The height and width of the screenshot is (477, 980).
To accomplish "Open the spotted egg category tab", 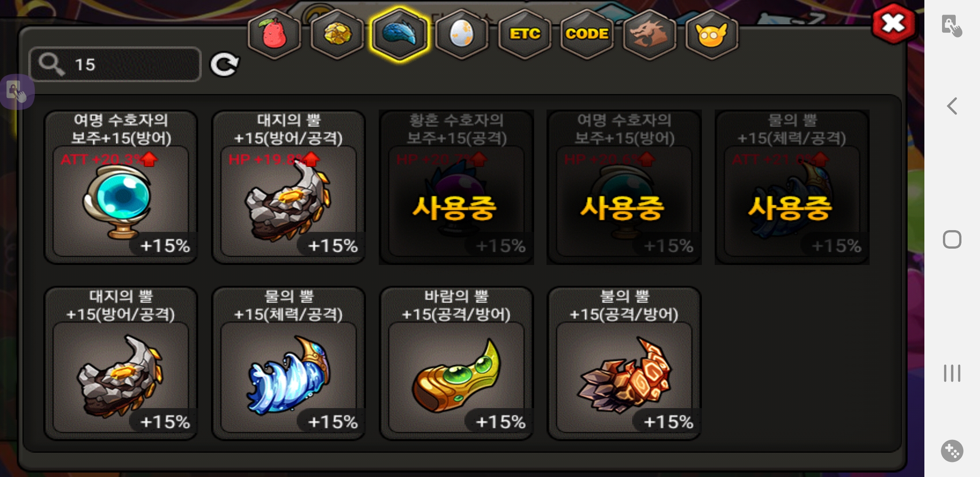I will [462, 34].
